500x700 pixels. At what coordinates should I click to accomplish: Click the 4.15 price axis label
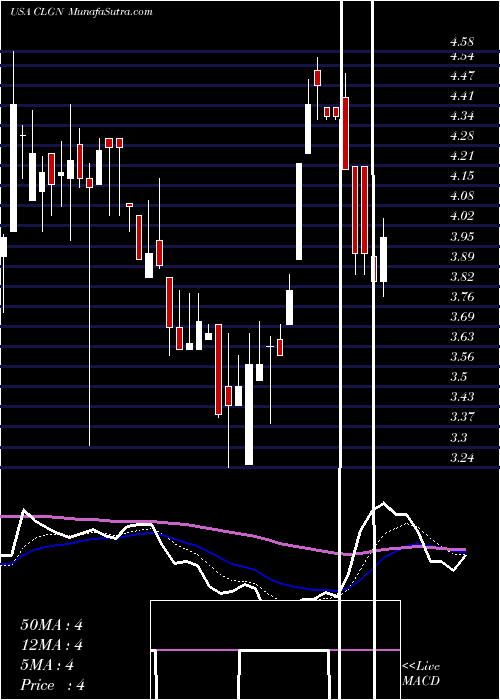[x=462, y=175]
